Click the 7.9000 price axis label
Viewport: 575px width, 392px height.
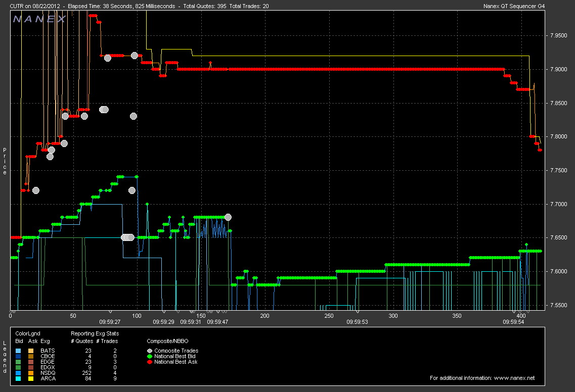(558, 70)
